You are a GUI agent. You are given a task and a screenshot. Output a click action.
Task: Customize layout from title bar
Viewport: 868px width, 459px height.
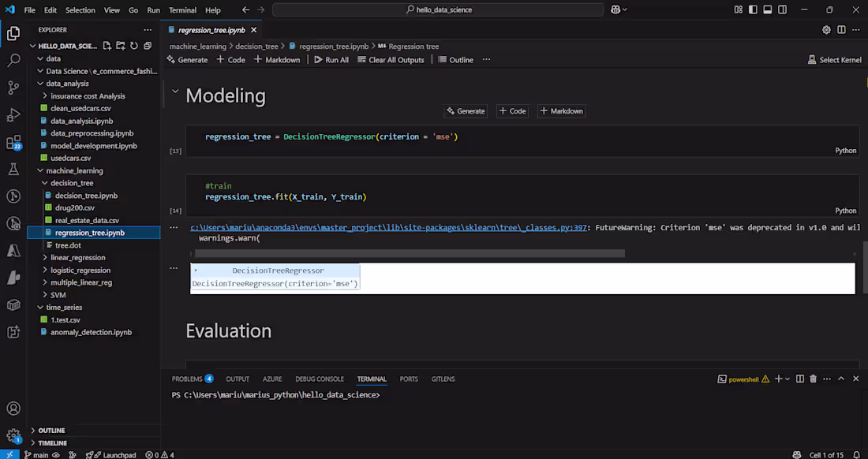[x=739, y=9]
